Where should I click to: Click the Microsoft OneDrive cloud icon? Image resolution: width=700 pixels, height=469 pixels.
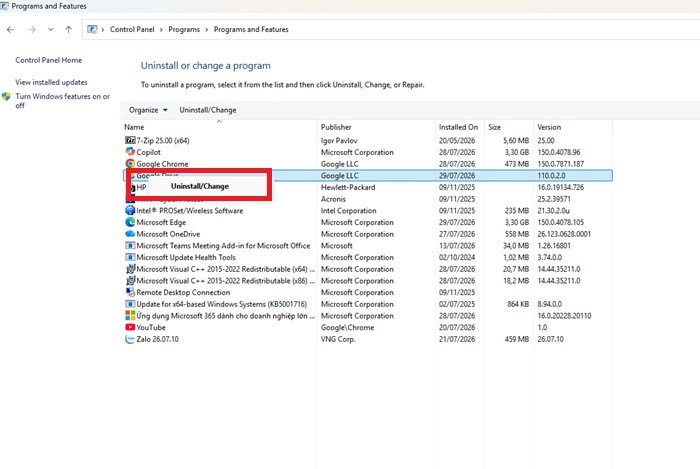130,233
